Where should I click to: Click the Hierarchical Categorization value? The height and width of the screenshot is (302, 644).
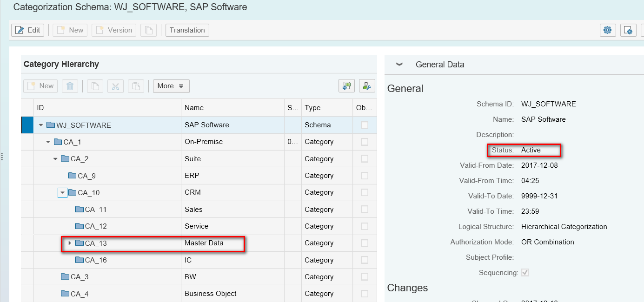point(564,227)
